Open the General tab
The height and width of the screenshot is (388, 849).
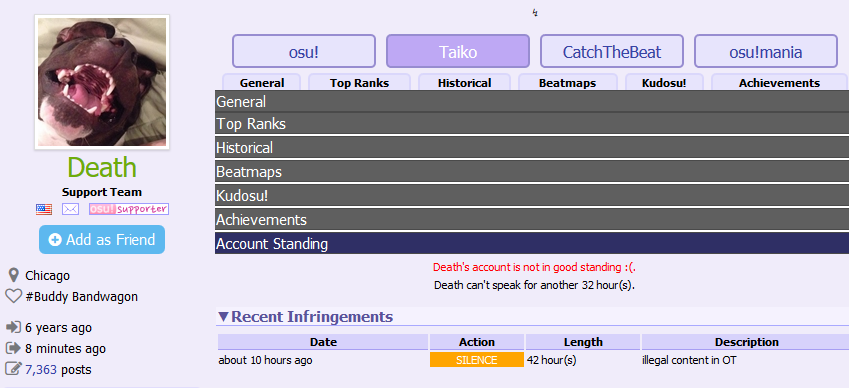tap(262, 82)
